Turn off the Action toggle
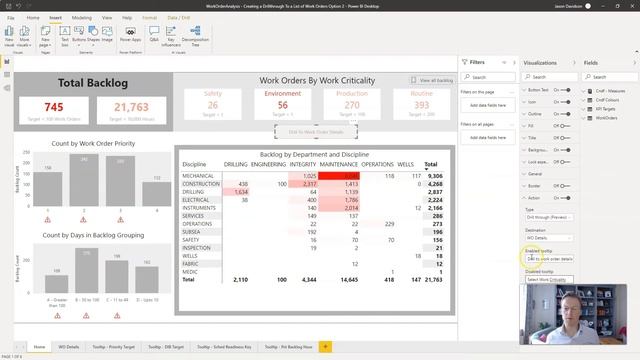This screenshot has width=640, height=360. click(566, 198)
